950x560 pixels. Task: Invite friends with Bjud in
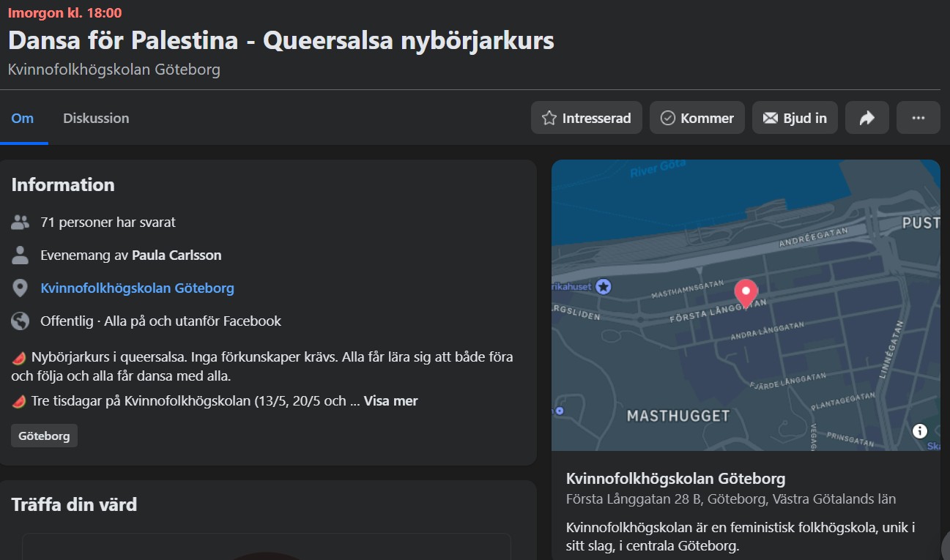(795, 118)
